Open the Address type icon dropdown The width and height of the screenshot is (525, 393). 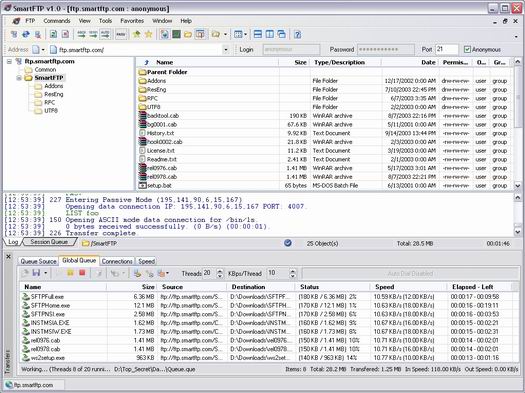coord(43,50)
